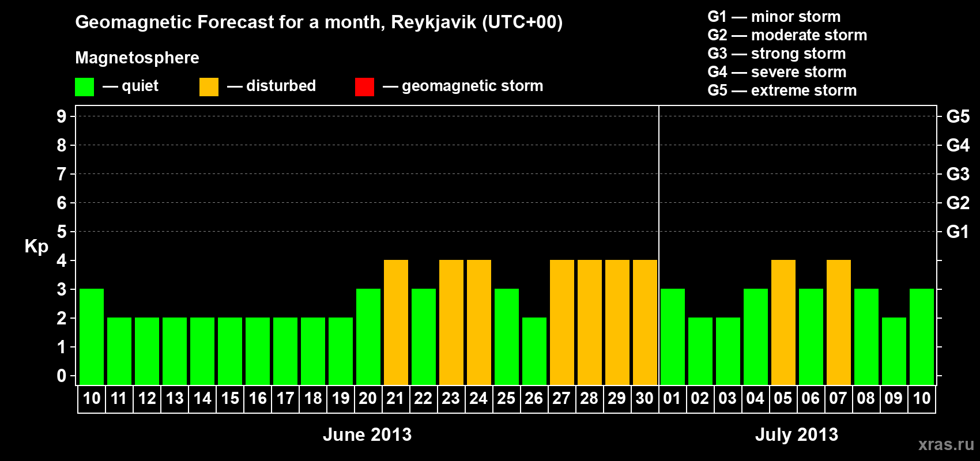Select the June 26 green bar
The width and height of the screenshot is (980, 461).
[534, 351]
